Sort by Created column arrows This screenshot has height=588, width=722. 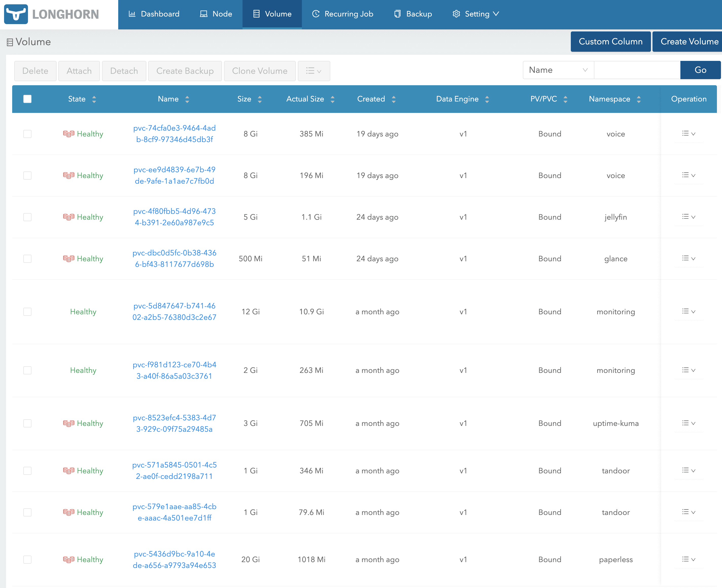click(393, 99)
